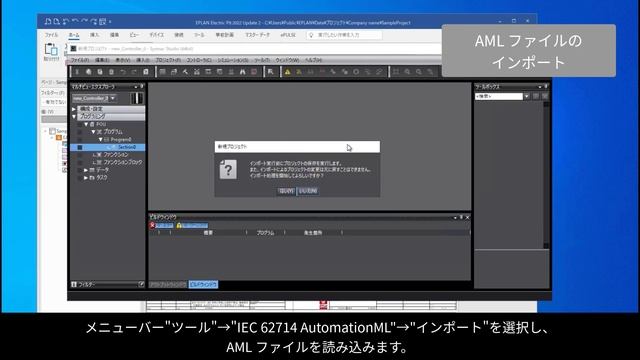This screenshot has height=360, width=640.
Task: Click the Zoom out magnifier in Sysmac toolbar
Action: click(x=419, y=72)
